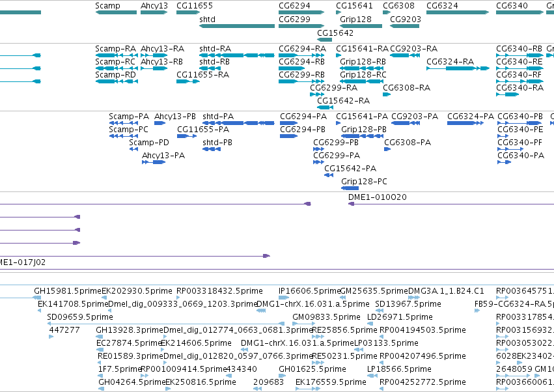Click the CG6308-PA protein label

pos(408,143)
